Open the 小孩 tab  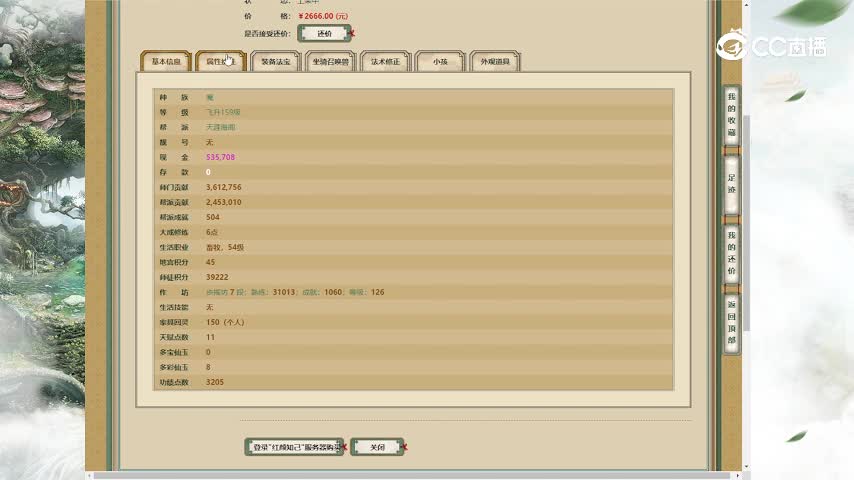tap(440, 62)
